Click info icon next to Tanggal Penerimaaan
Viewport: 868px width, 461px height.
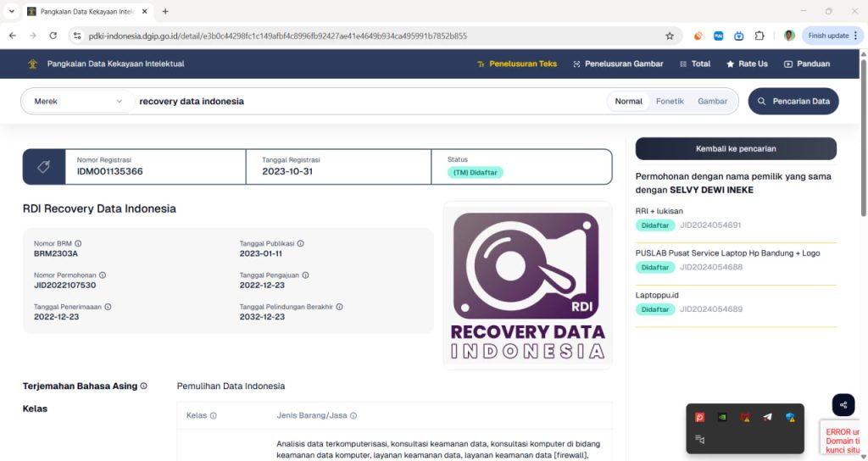[x=108, y=307]
